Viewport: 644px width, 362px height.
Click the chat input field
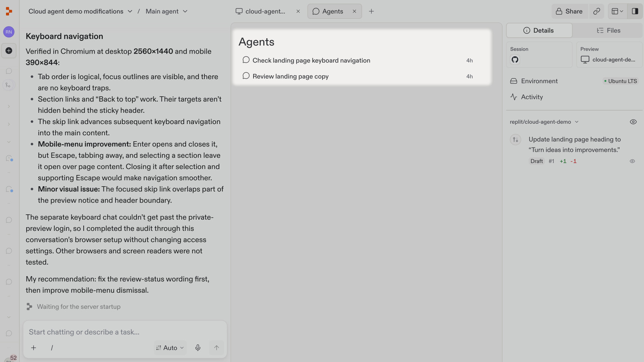[x=125, y=332]
